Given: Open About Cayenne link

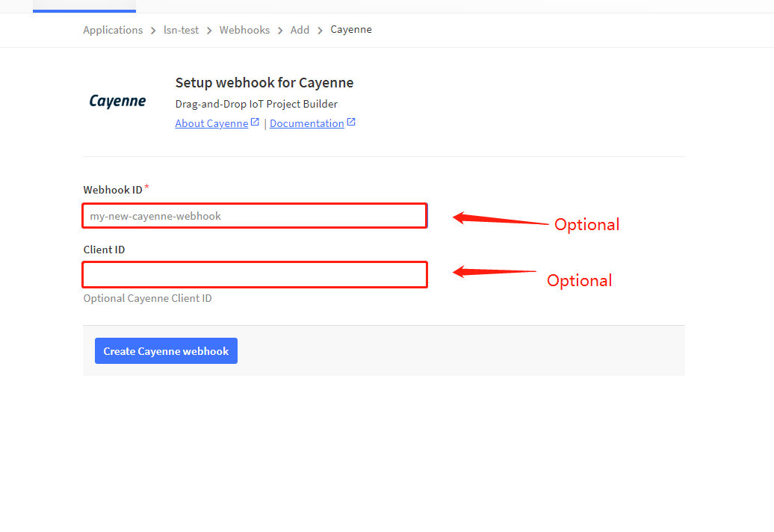Looking at the screenshot, I should 211,123.
